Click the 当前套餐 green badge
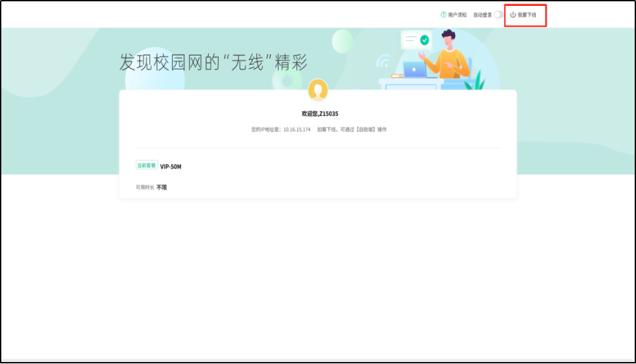 pos(146,165)
